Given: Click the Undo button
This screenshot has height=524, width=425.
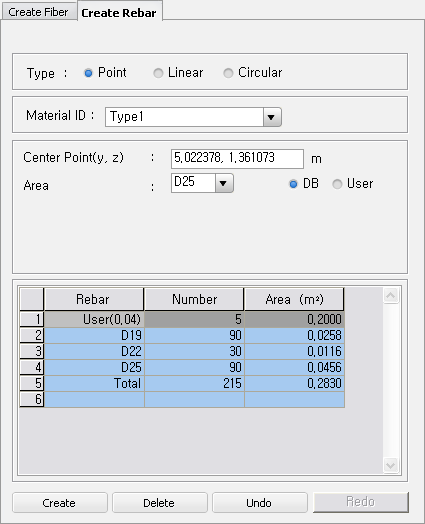Looking at the screenshot, I should click(x=260, y=503).
